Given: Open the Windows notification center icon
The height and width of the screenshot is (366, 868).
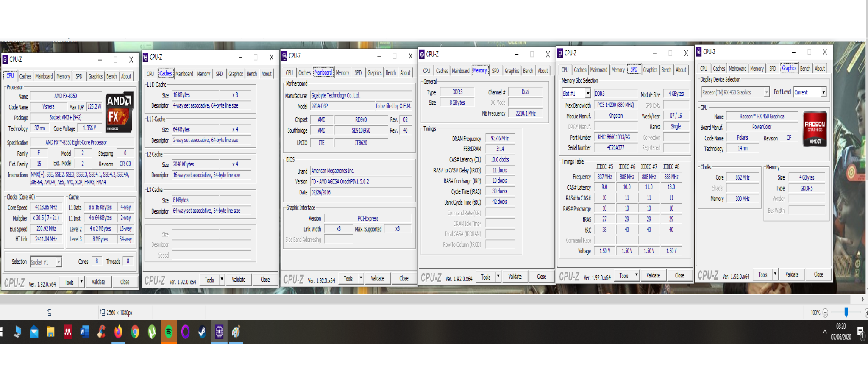Looking at the screenshot, I should (860, 333).
